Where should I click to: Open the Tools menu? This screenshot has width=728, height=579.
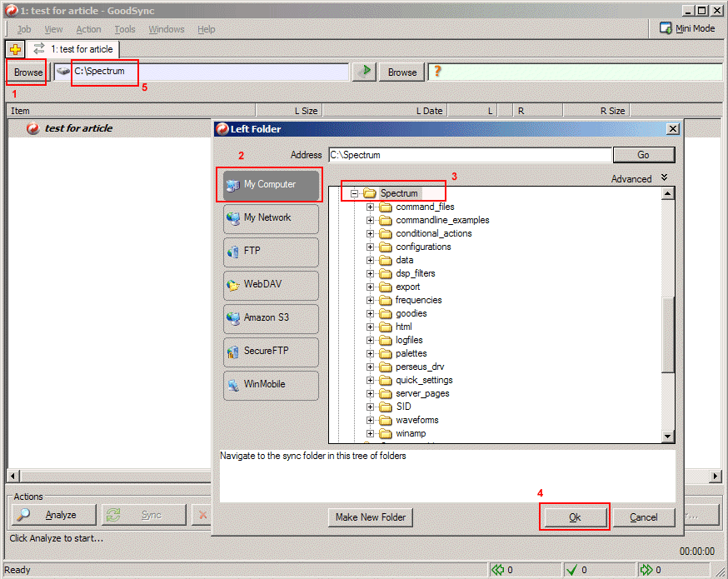click(x=125, y=29)
